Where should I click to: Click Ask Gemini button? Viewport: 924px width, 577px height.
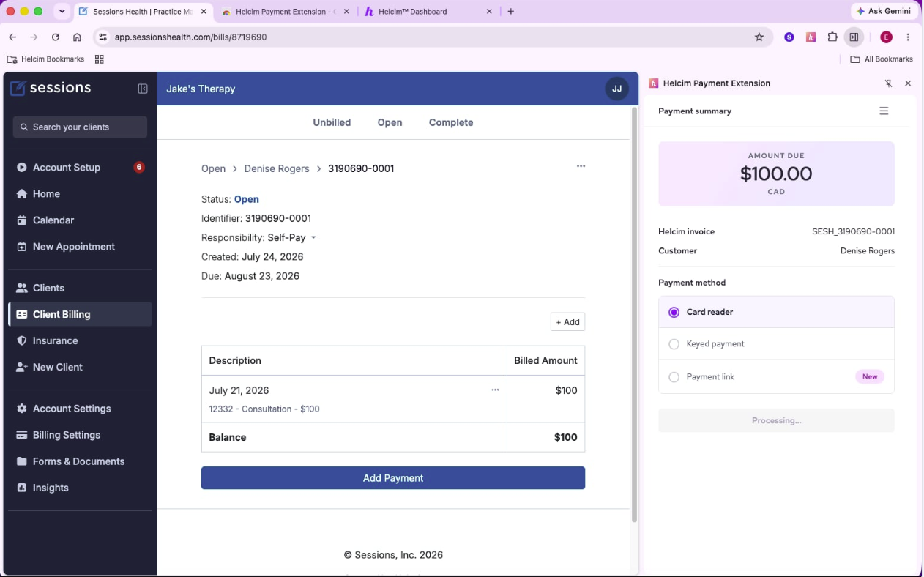(x=884, y=12)
